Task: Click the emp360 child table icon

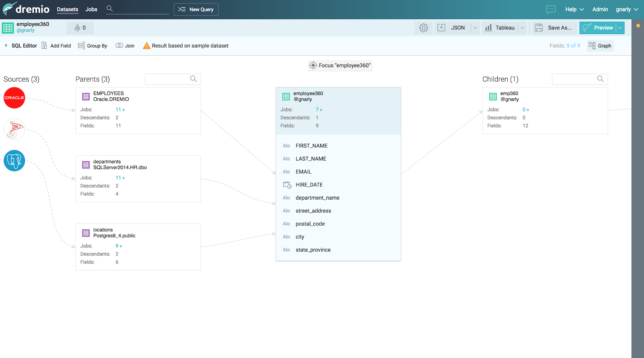Action: [x=493, y=97]
